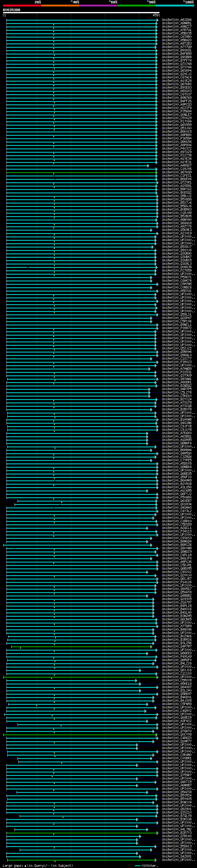Screen dimensions: 197x868
Task: Open the UniRef100_B0BM43 entry
Action: coord(177,210)
